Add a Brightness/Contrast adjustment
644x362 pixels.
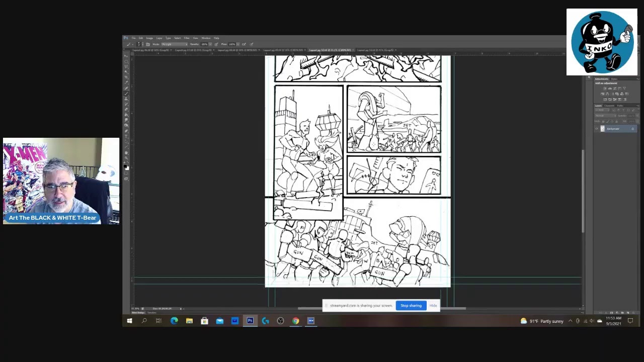(x=605, y=88)
